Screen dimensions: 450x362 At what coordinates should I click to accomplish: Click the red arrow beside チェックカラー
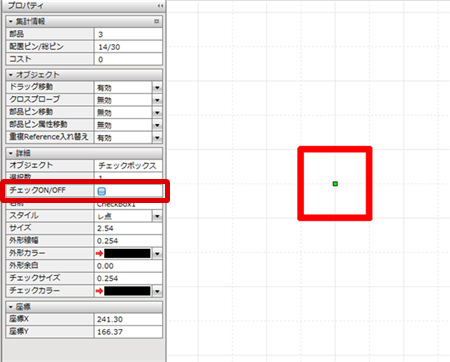(x=99, y=291)
